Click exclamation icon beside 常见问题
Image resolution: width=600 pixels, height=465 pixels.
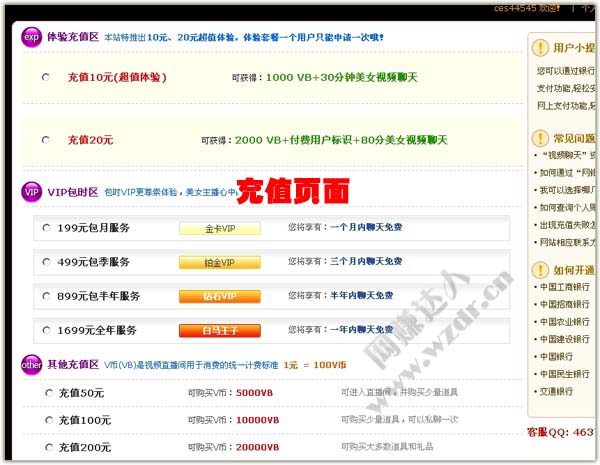540,138
